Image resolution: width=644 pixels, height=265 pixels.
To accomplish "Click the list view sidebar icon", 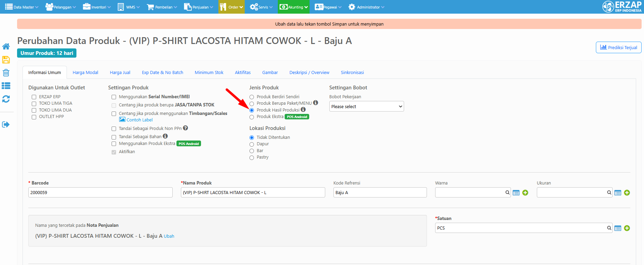I will (x=6, y=86).
